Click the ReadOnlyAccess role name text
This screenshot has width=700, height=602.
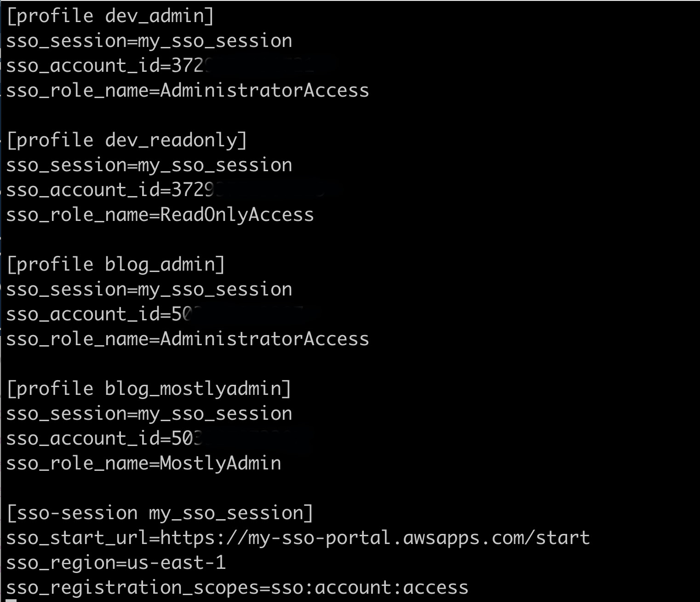(x=237, y=215)
